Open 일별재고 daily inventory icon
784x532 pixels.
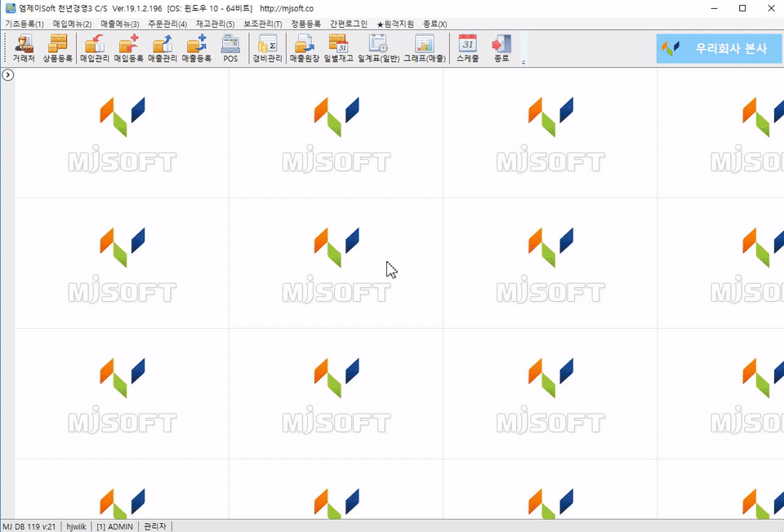[x=338, y=48]
